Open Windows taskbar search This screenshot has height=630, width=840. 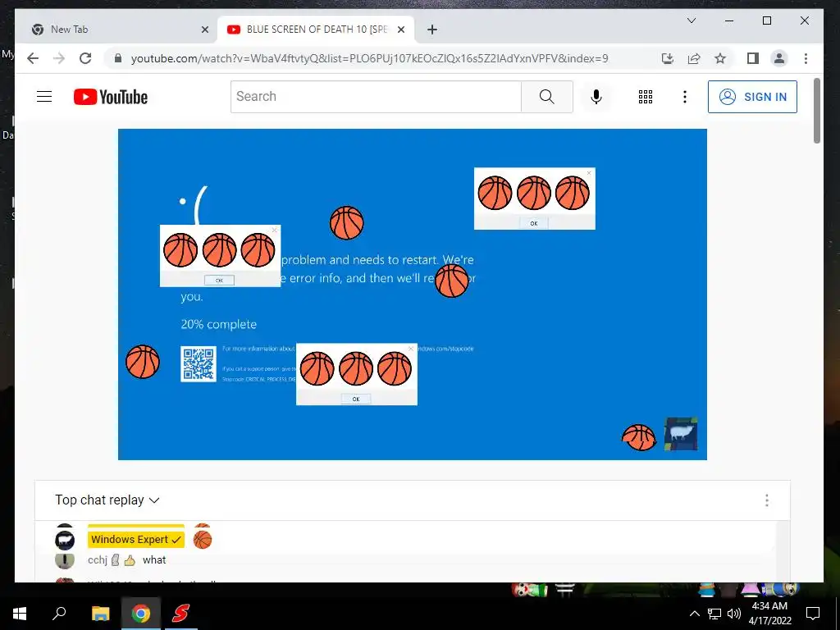(x=59, y=613)
